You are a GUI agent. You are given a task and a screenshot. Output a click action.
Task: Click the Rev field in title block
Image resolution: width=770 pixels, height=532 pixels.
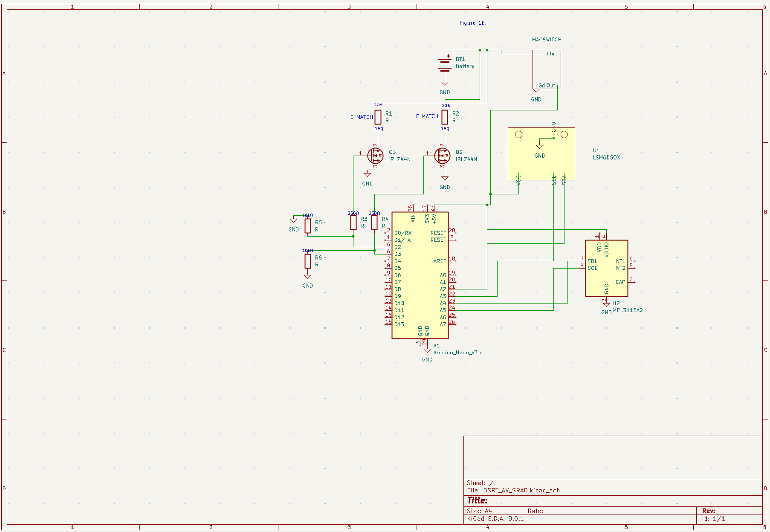coord(709,511)
